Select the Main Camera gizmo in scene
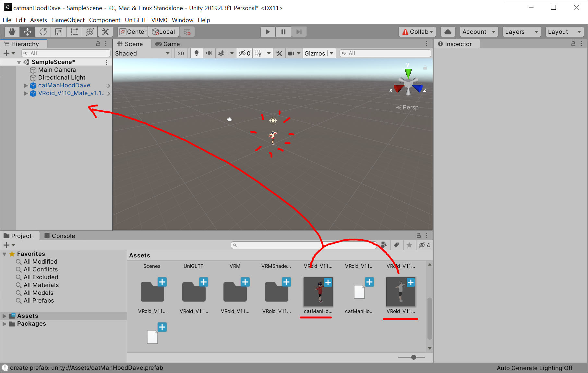The height and width of the screenshot is (373, 588). click(230, 119)
